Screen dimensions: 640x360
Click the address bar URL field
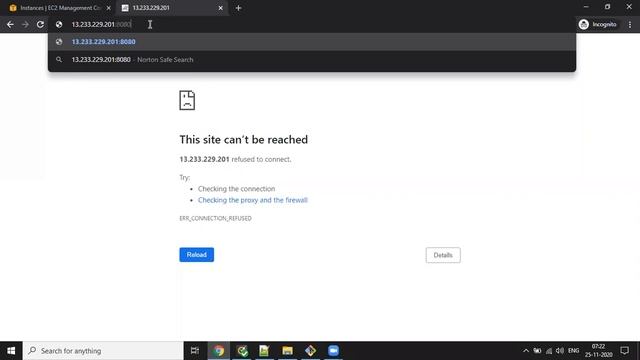coord(312,24)
